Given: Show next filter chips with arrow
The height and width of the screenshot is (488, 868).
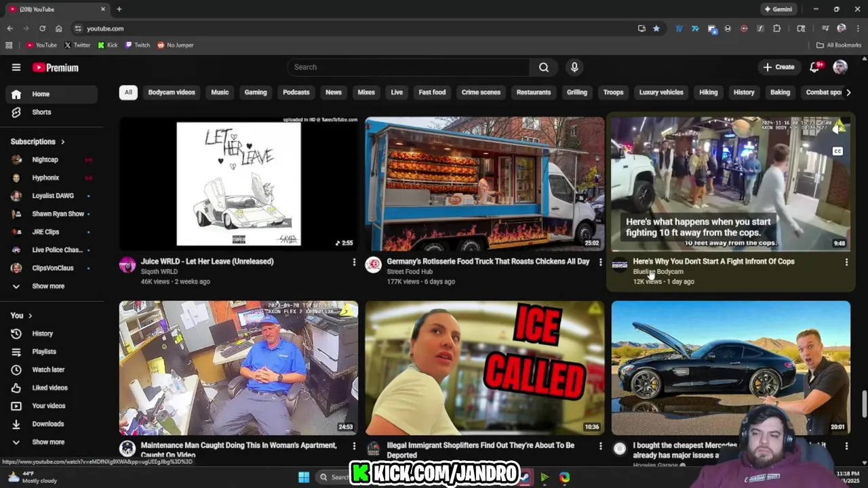Looking at the screenshot, I should click(x=848, y=92).
